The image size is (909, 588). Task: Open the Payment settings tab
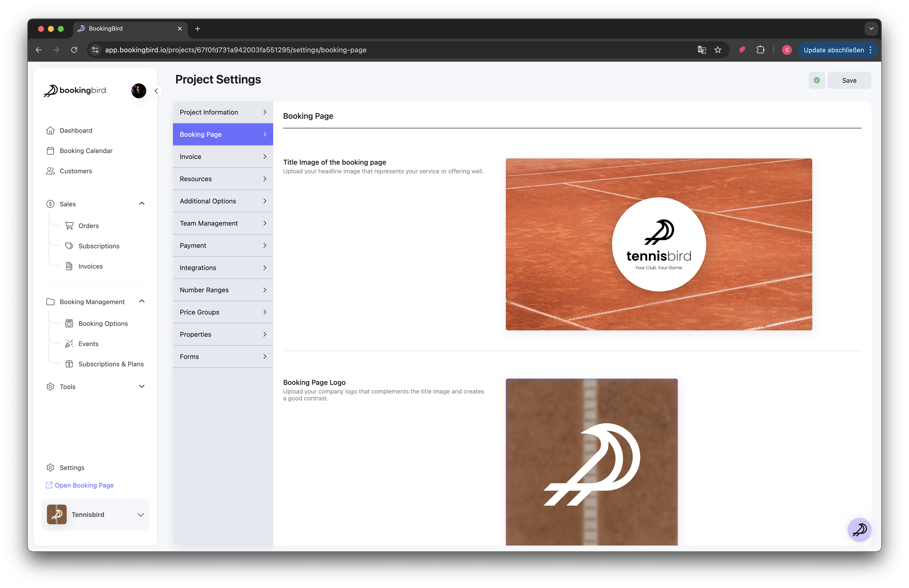(223, 245)
